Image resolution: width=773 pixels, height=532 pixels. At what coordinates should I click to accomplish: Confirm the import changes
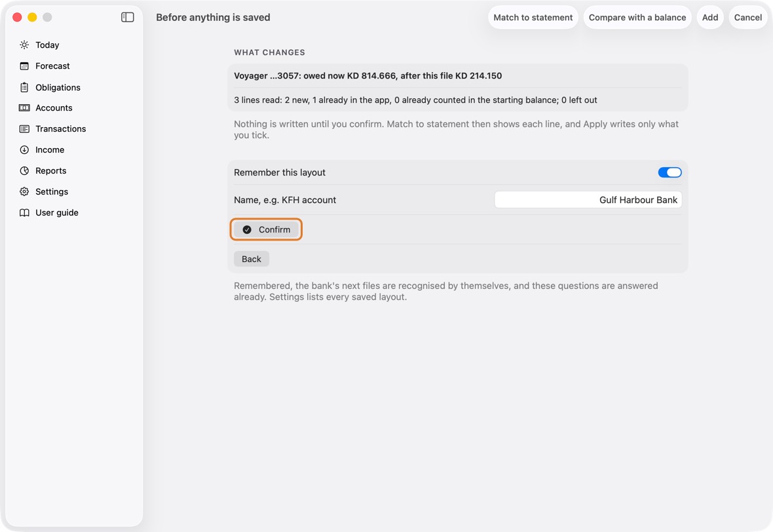click(x=266, y=230)
